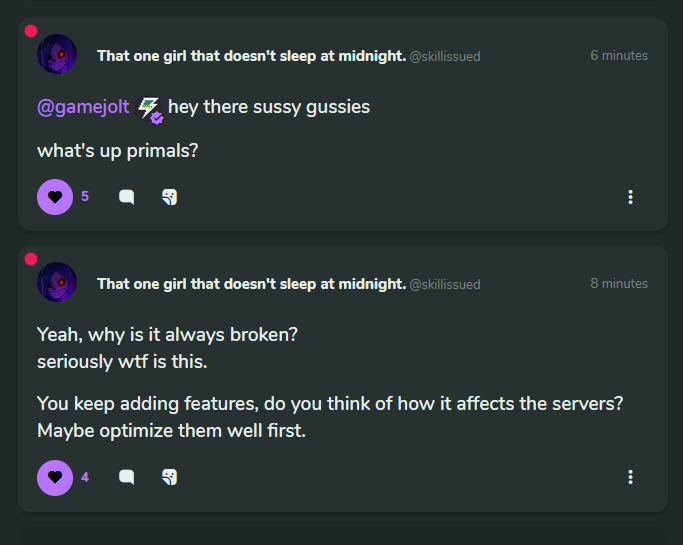The height and width of the screenshot is (545, 683).
Task: Open more options for the 8 minutes post
Action: (x=630, y=477)
